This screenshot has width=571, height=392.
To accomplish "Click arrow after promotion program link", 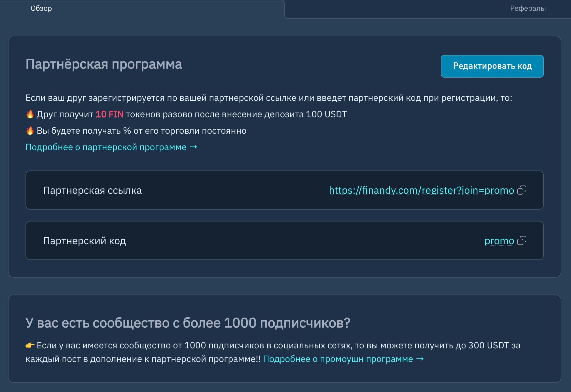I will point(420,359).
